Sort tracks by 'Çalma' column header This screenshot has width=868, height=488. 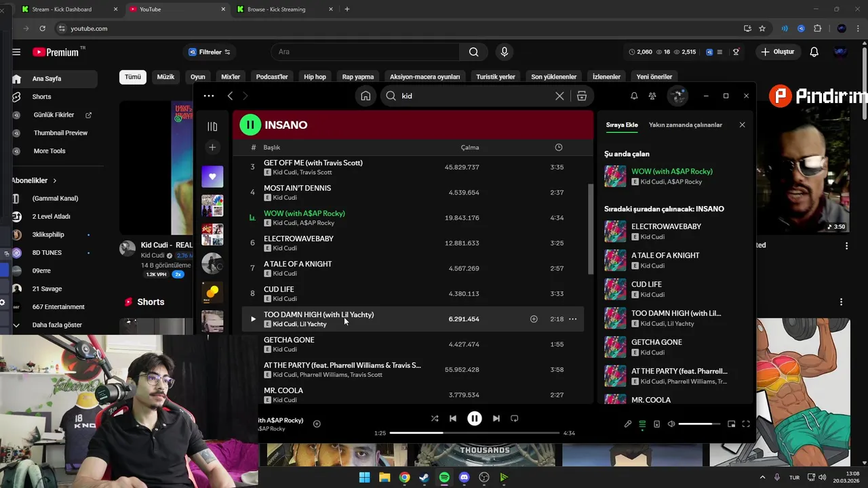tap(470, 147)
